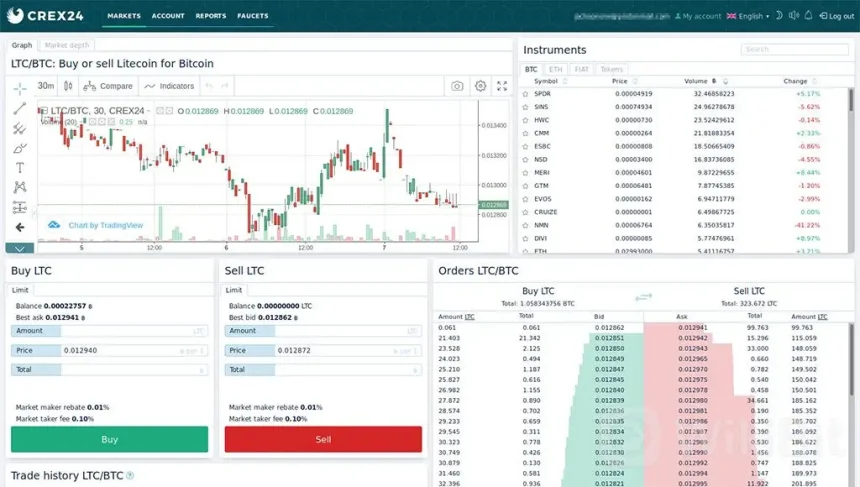
Task: Expand the drawing toolbar bottom chevron
Action: click(x=19, y=247)
